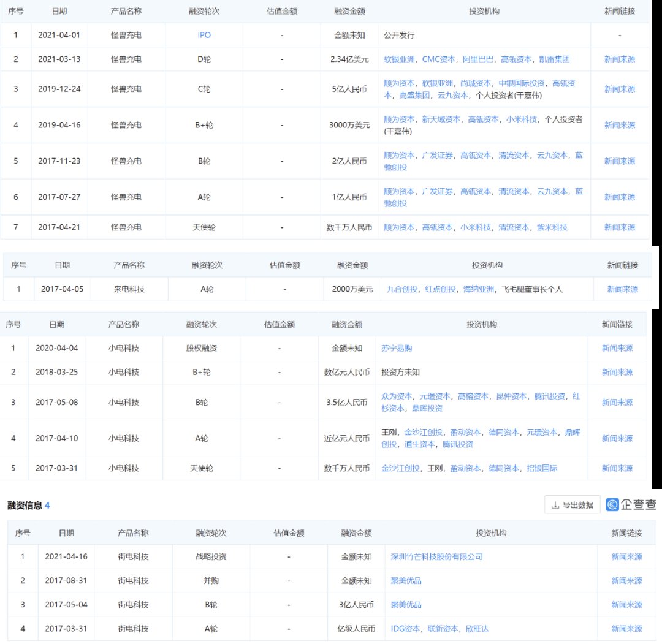This screenshot has height=644, width=662.
Task: Open 九合创投 investor link
Action: click(x=402, y=289)
